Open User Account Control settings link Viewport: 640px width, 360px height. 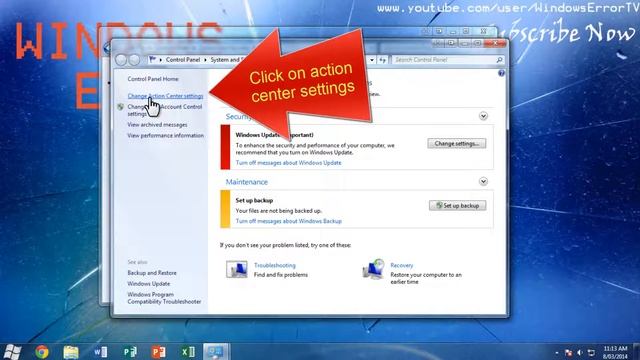pyautogui.click(x=164, y=110)
